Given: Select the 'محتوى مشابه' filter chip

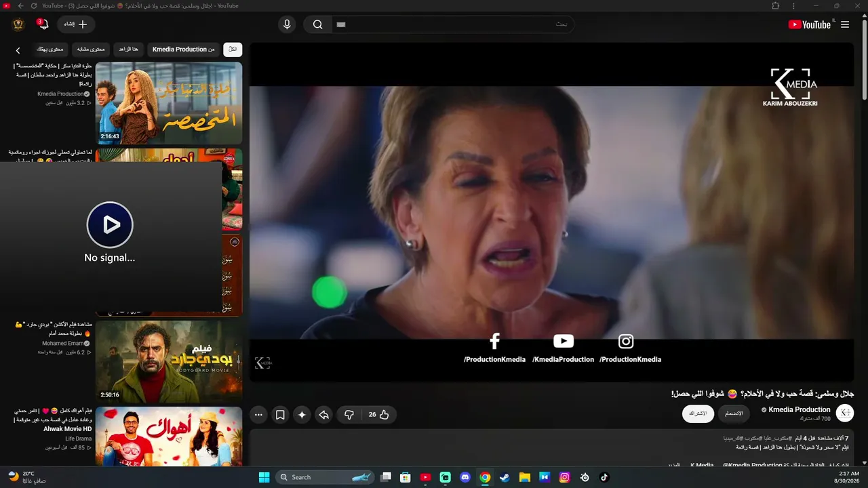Looking at the screenshot, I should click(90, 49).
